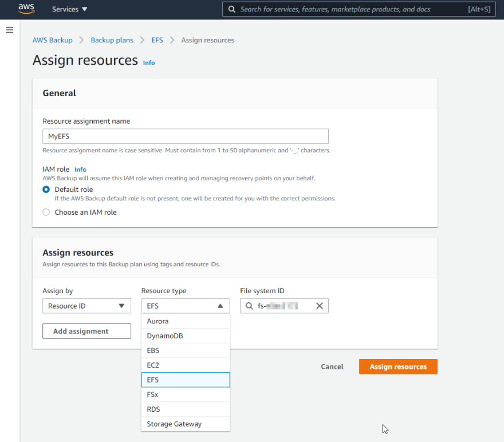Open Info link beside Assign resources heading
The image size is (504, 442).
click(149, 62)
